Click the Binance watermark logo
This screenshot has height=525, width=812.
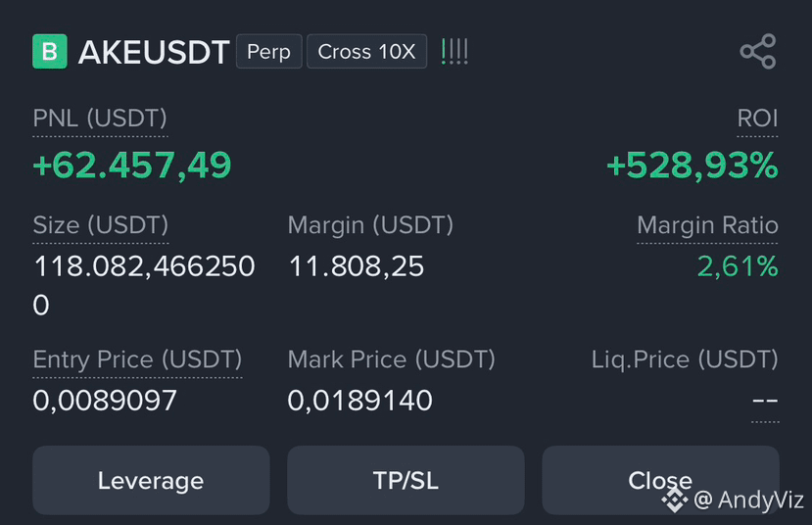pyautogui.click(x=674, y=500)
